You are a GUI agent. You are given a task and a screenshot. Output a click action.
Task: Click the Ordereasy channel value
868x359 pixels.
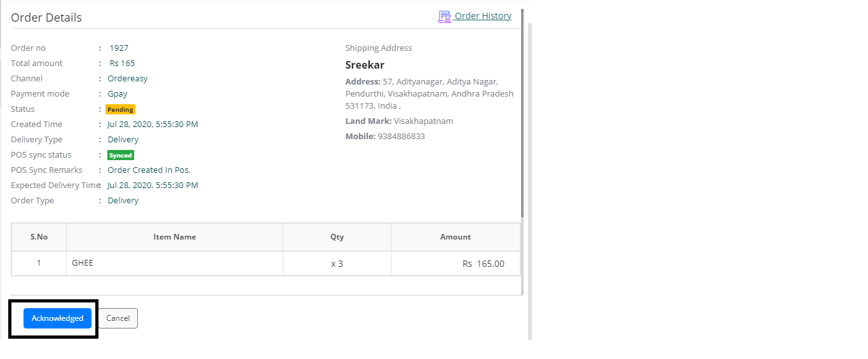click(x=128, y=79)
